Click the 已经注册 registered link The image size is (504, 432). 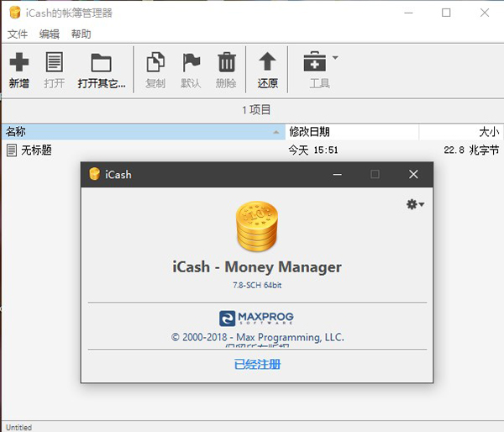click(257, 365)
